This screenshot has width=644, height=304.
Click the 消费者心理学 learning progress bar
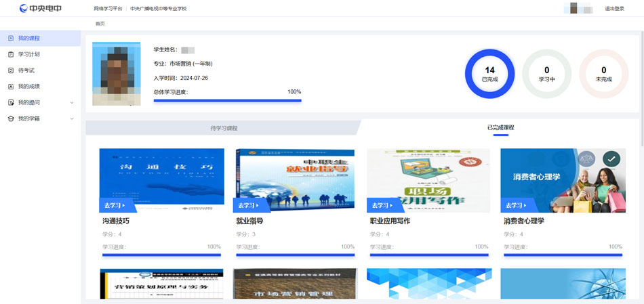pyautogui.click(x=563, y=255)
